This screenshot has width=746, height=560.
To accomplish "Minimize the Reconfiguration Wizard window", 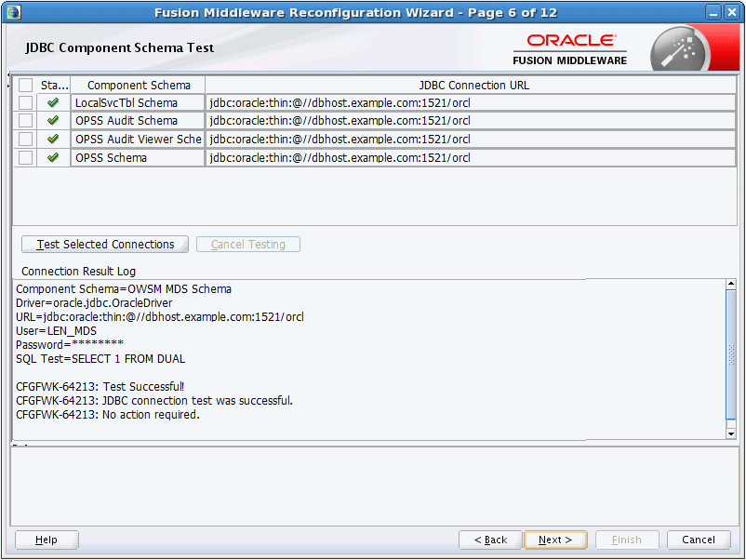I will [713, 13].
